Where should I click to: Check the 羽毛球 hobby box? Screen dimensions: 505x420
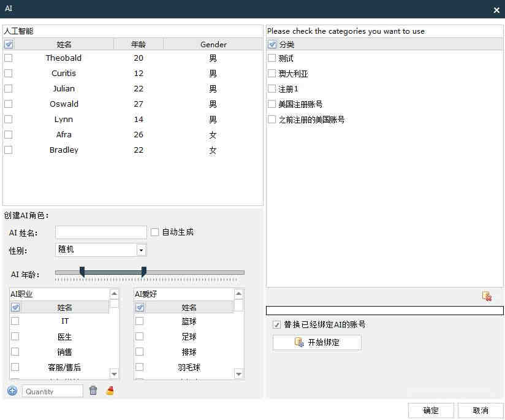tap(140, 367)
